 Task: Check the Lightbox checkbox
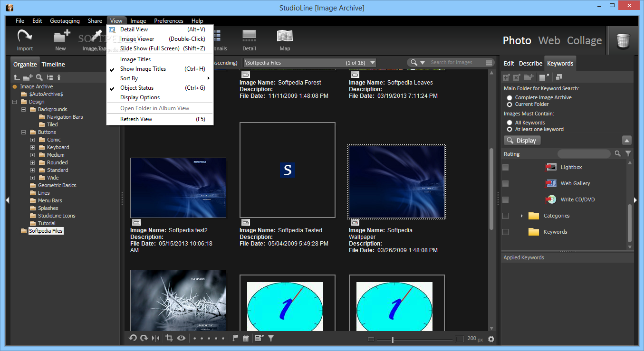point(506,167)
